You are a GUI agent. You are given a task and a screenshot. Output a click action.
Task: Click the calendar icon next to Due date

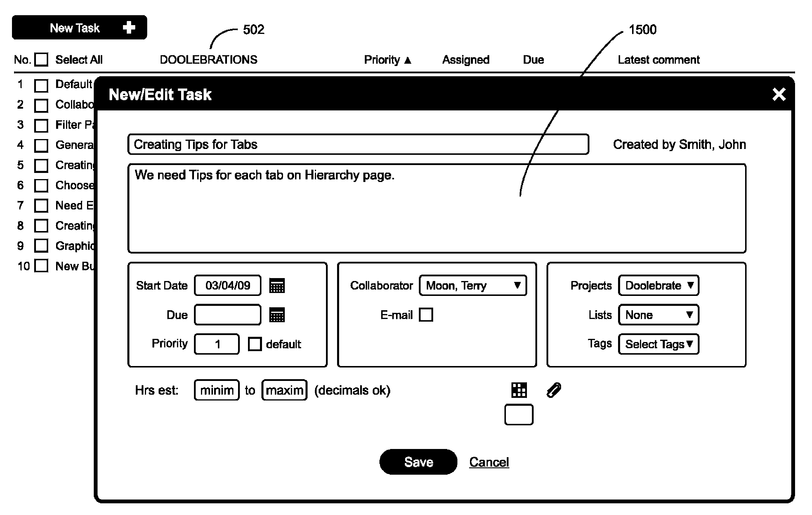[x=277, y=314]
